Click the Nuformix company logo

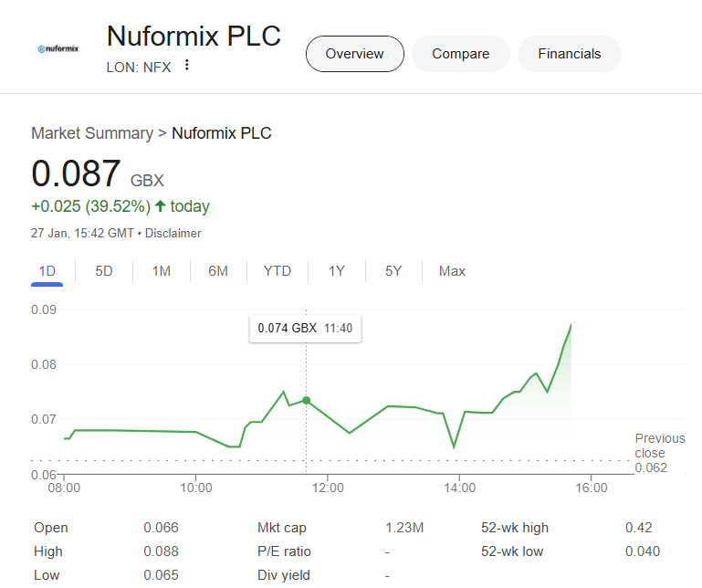point(58,48)
